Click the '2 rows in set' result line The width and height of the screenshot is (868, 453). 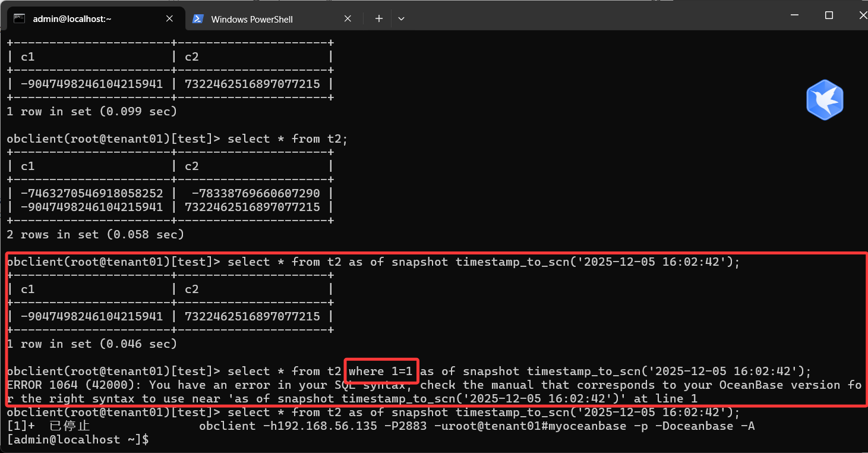click(x=95, y=234)
